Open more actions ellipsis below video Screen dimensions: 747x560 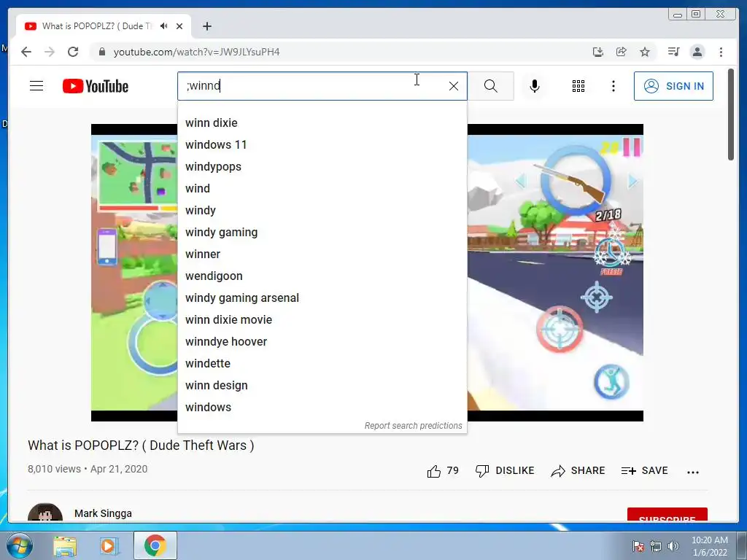[x=693, y=472]
